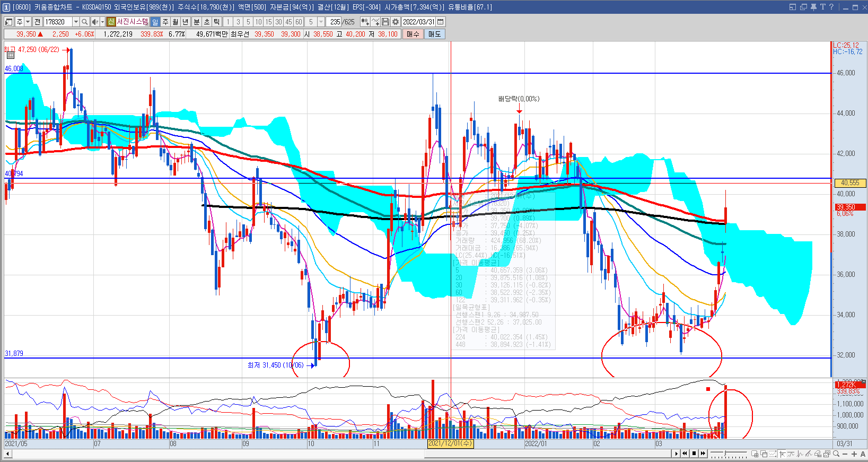Select interval preset 10
Image resolution: width=868 pixels, height=462 pixels.
tap(258, 22)
